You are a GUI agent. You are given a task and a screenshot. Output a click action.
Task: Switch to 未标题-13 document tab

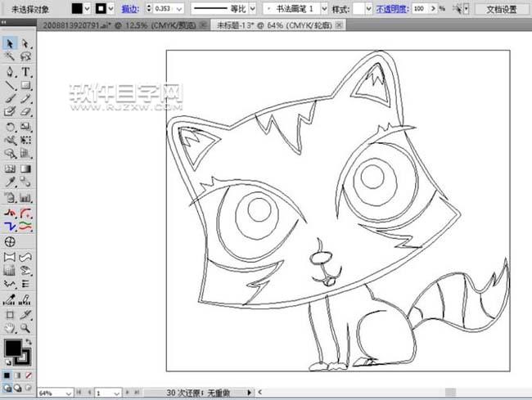pyautogui.click(x=274, y=25)
